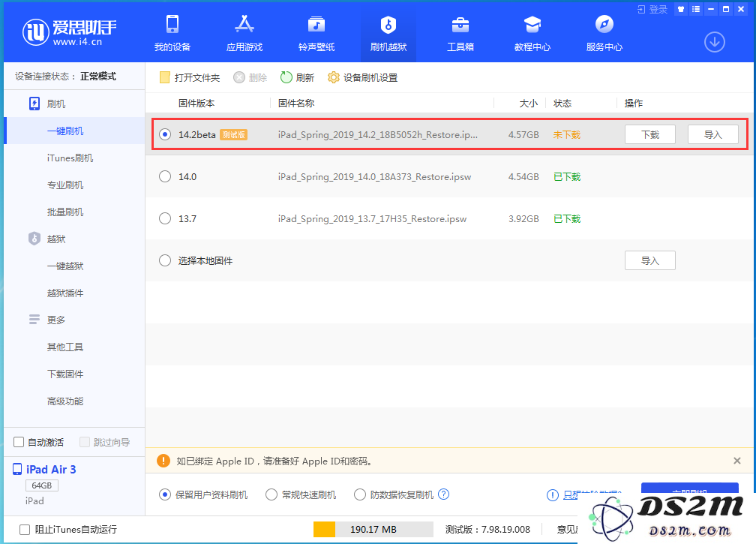The image size is (756, 544).
Task: Click the 爱思助手 i4 logo
Action: [70, 32]
